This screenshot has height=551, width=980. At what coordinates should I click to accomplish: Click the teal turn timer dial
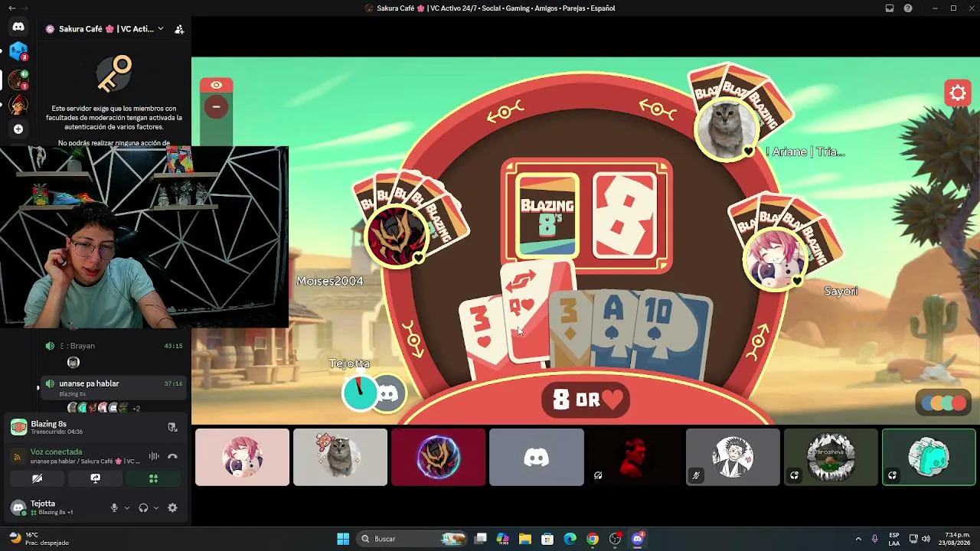[359, 393]
